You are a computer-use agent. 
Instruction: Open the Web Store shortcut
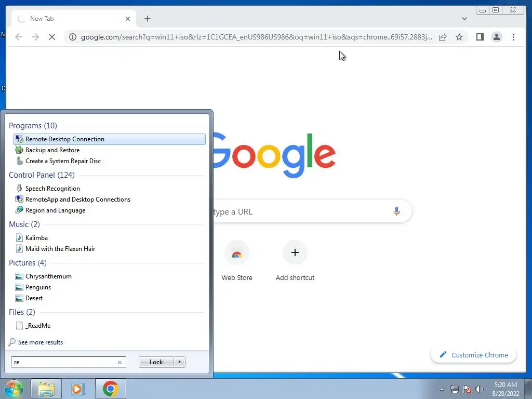click(x=237, y=261)
